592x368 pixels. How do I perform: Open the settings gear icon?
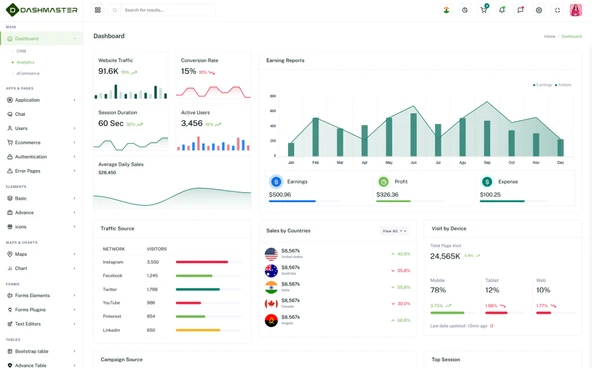click(x=539, y=10)
